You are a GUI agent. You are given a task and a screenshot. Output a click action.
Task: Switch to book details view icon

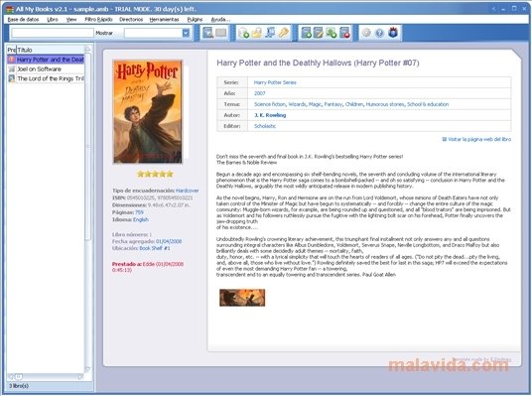tap(207, 33)
